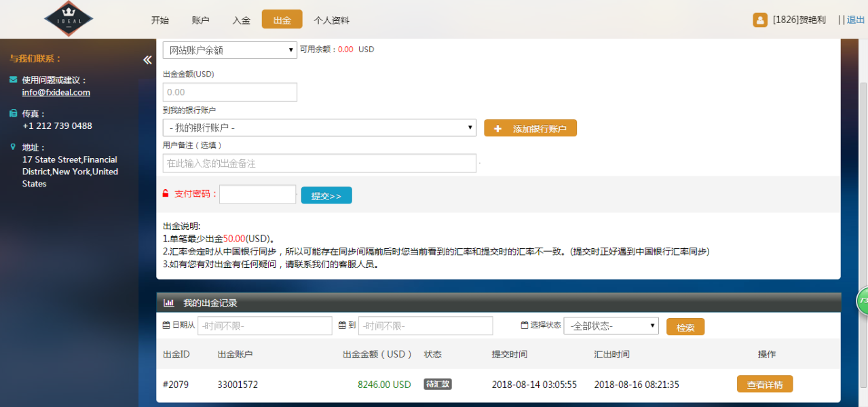Click the calendar icon beside 选择状态
The height and width of the screenshot is (407, 868).
tap(524, 326)
